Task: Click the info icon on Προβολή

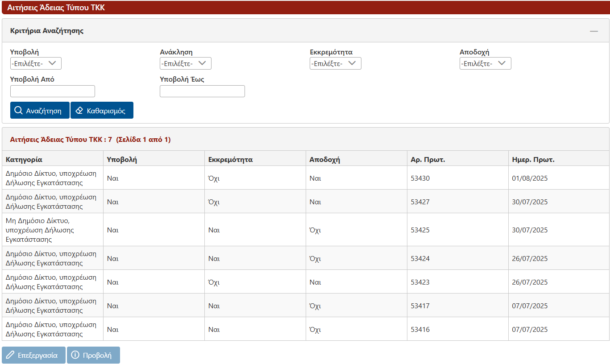Action: [75, 355]
